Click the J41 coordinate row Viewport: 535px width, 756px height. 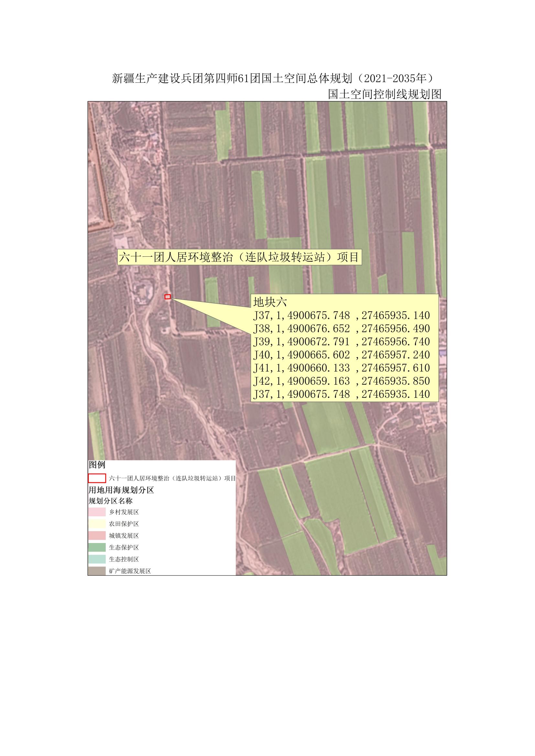[341, 368]
